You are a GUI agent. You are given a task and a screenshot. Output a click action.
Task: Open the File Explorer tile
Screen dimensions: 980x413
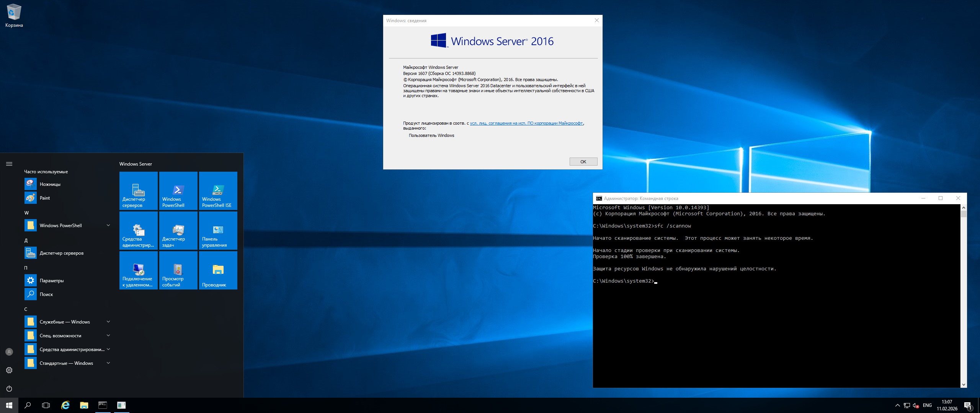pos(218,270)
